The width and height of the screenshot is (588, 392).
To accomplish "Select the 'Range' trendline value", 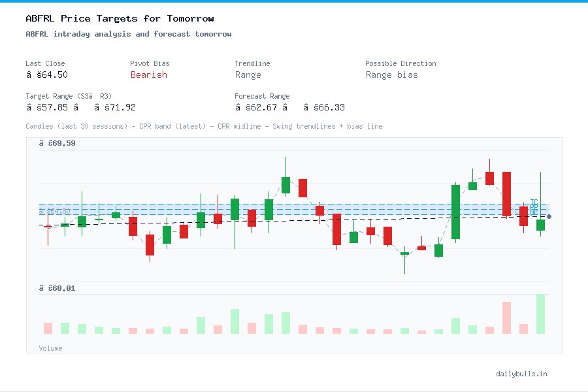I will click(248, 75).
